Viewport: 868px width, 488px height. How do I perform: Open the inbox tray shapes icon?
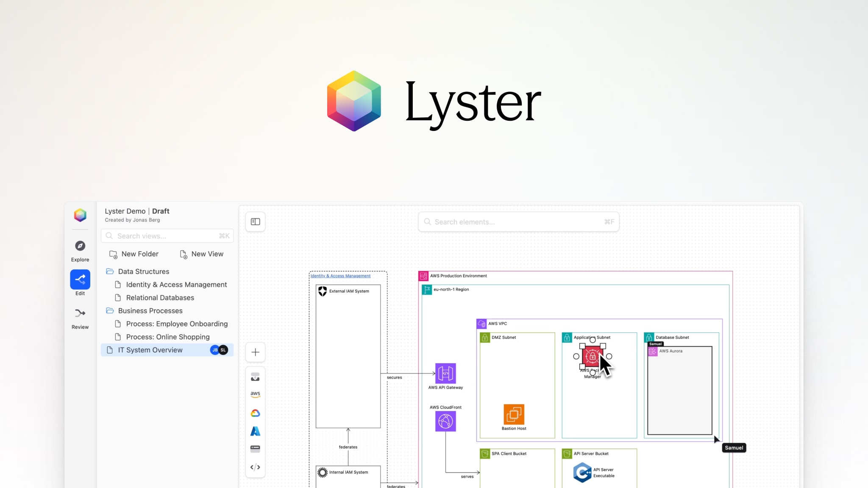point(256,377)
